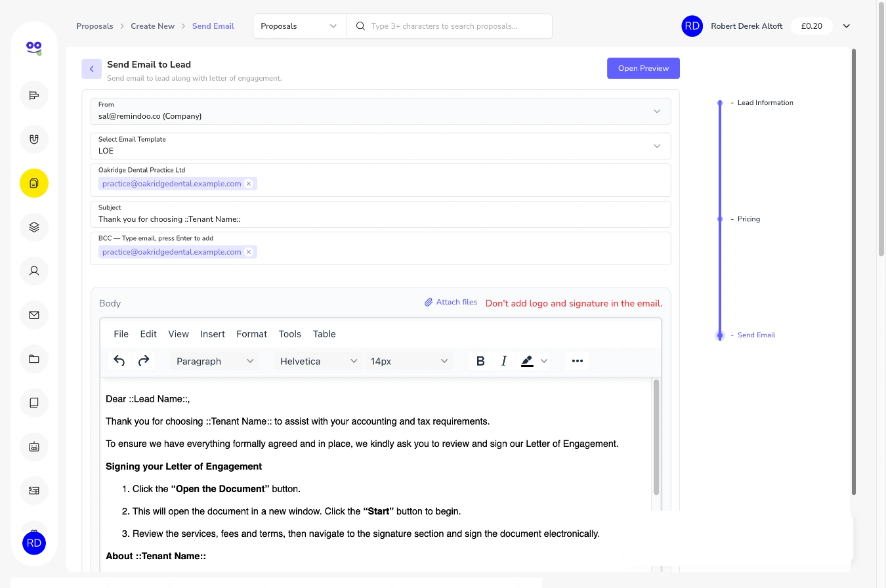The image size is (886, 588).
Task: Open the Insert menu in editor
Action: pyautogui.click(x=213, y=334)
